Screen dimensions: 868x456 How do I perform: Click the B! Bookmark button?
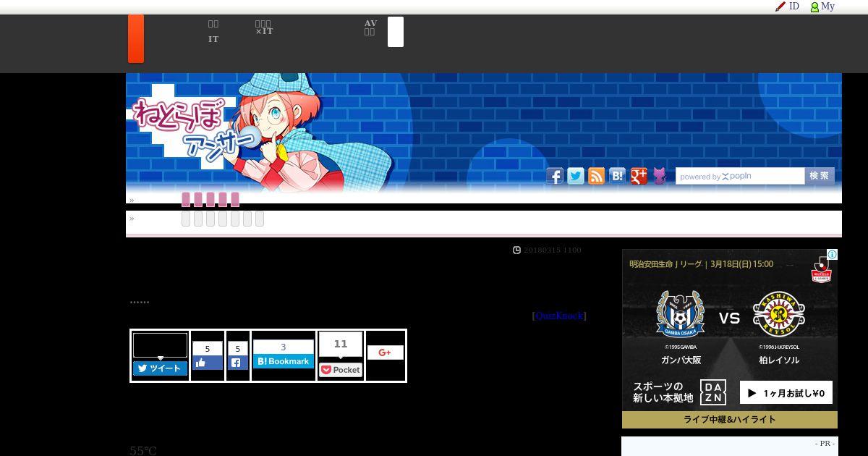coord(283,361)
